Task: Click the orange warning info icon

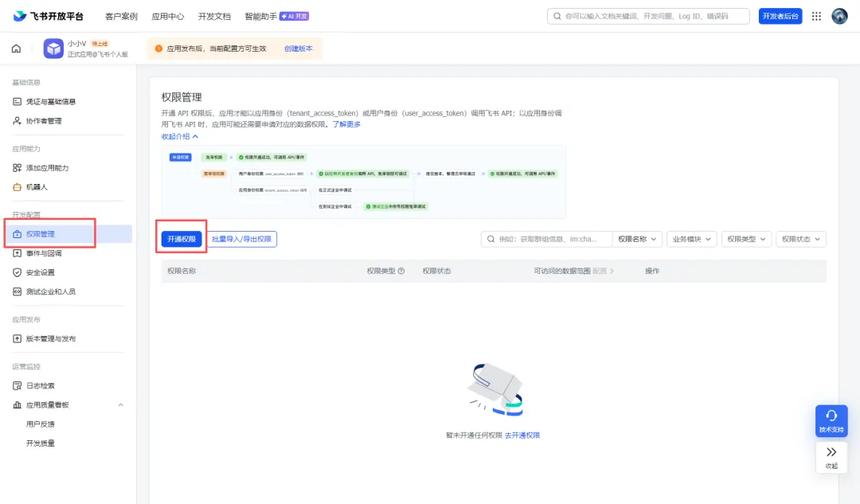Action: click(158, 49)
